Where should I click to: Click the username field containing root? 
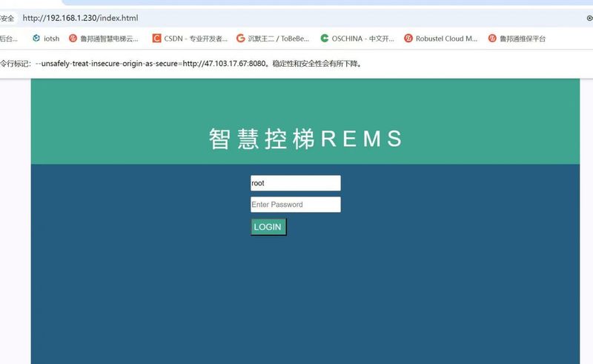click(295, 183)
